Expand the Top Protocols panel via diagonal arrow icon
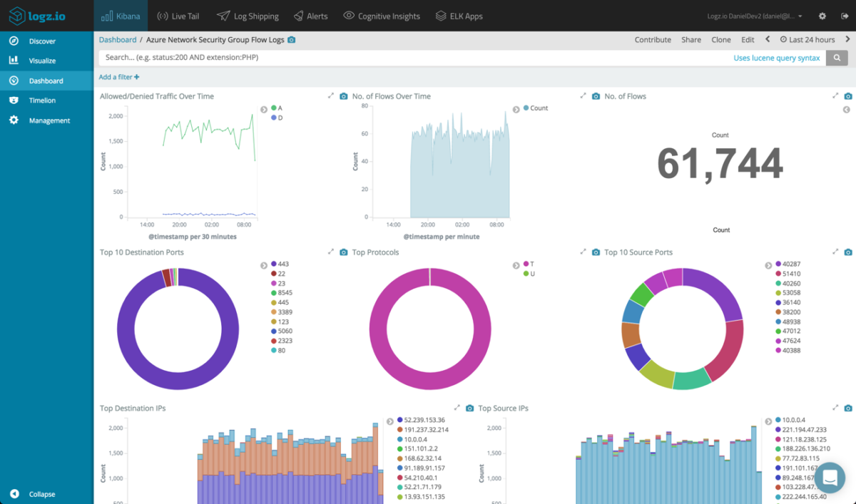The width and height of the screenshot is (856, 504). pos(330,252)
